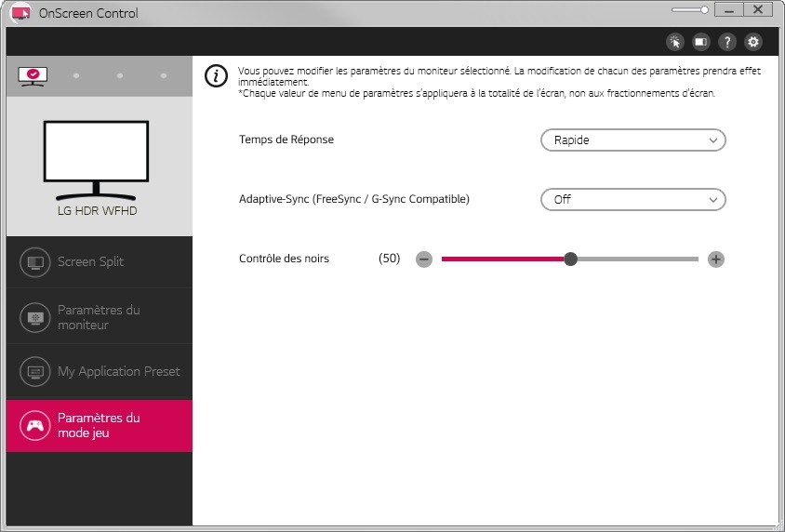This screenshot has height=532, width=785.
Task: Expand the Adaptive-Sync dropdown set to Off
Action: point(632,200)
